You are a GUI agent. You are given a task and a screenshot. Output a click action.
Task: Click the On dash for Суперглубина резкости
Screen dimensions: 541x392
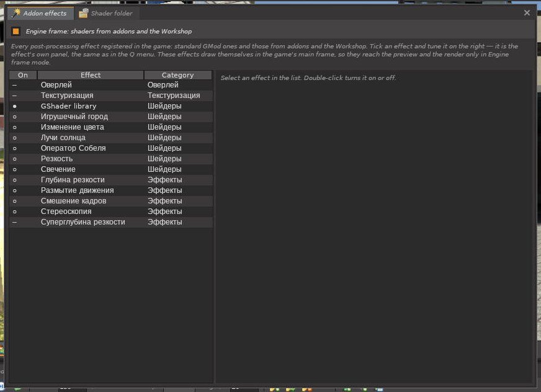click(x=14, y=222)
